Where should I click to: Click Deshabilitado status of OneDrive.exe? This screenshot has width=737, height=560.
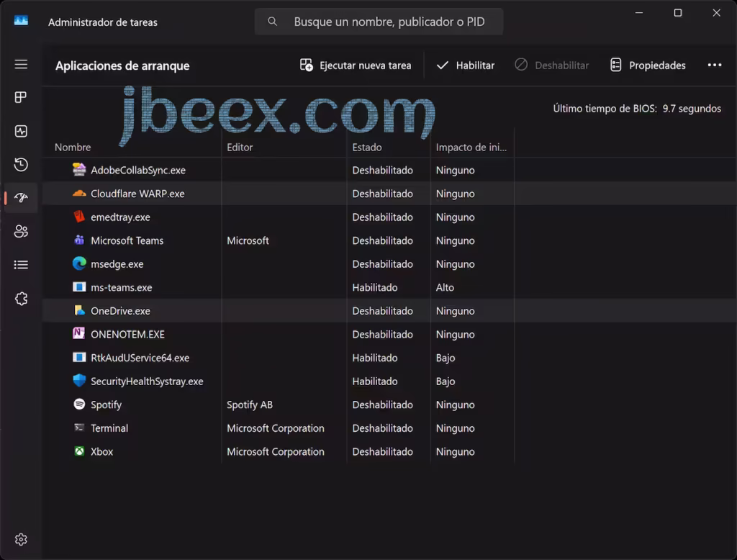pos(383,311)
